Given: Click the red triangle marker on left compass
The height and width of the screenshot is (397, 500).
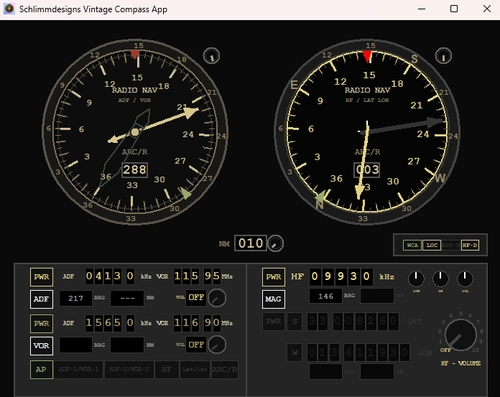Looking at the screenshot, I should click(x=135, y=55).
